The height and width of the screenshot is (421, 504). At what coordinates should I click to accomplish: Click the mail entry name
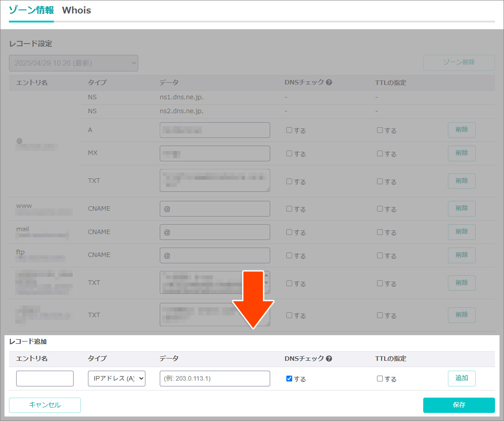22,229
